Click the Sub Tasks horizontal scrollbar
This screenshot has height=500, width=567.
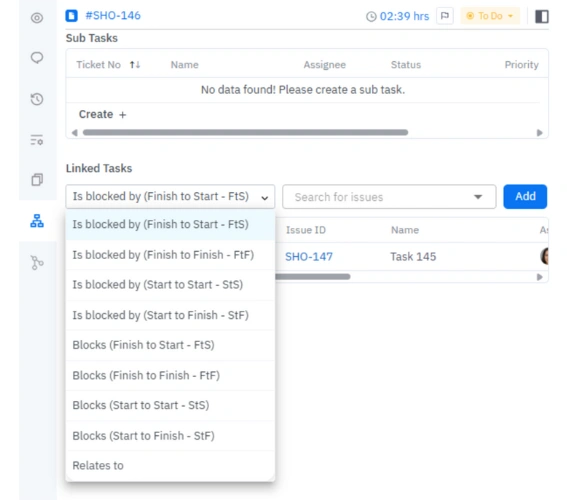pos(245,132)
